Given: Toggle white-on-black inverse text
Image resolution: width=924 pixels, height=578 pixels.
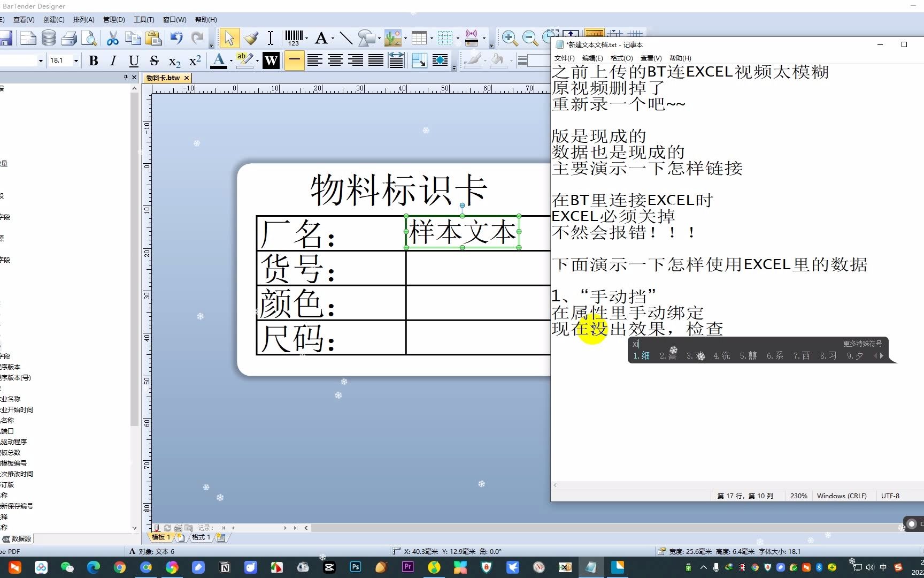Looking at the screenshot, I should (271, 60).
